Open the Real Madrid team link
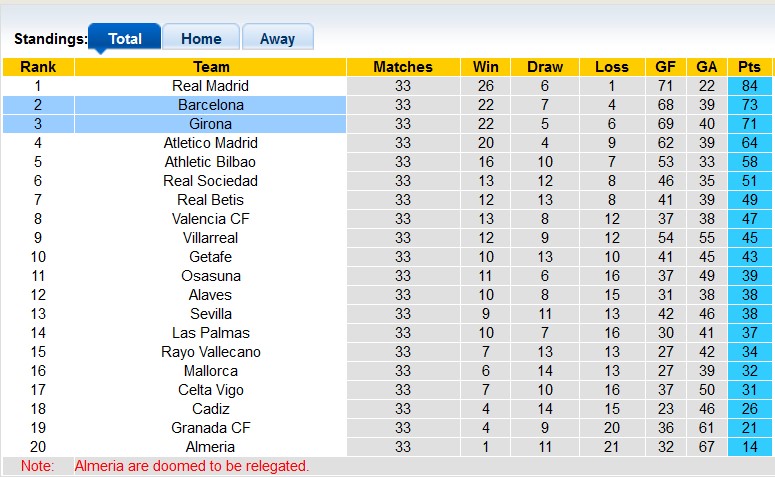The image size is (775, 477). 210,86
